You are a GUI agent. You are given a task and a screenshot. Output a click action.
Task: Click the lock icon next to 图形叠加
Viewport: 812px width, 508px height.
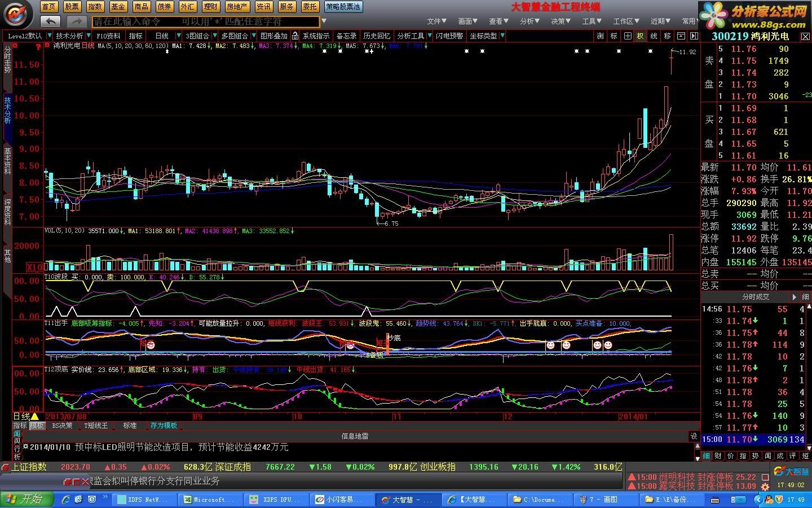pyautogui.click(x=295, y=36)
